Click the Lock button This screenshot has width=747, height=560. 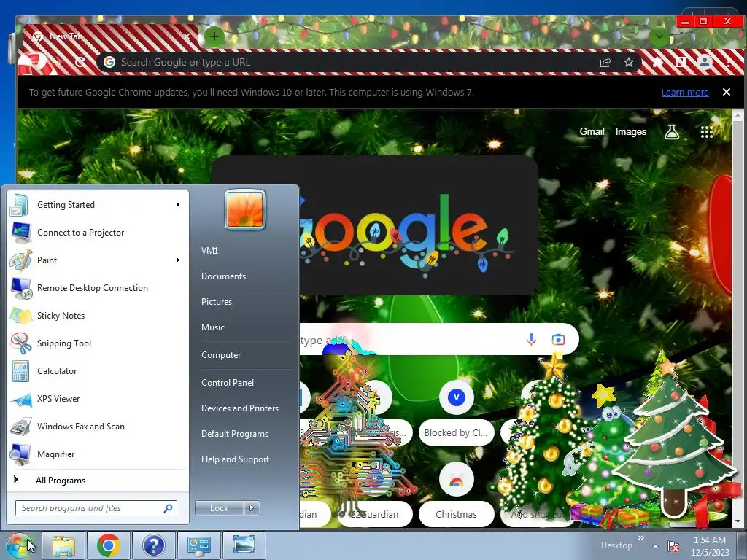219,508
